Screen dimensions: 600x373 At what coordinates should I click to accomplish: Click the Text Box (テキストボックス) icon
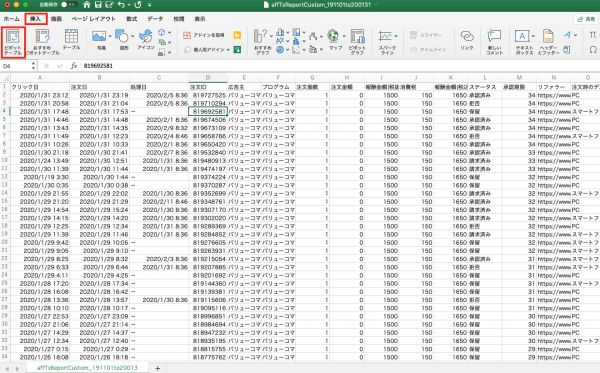click(x=522, y=36)
